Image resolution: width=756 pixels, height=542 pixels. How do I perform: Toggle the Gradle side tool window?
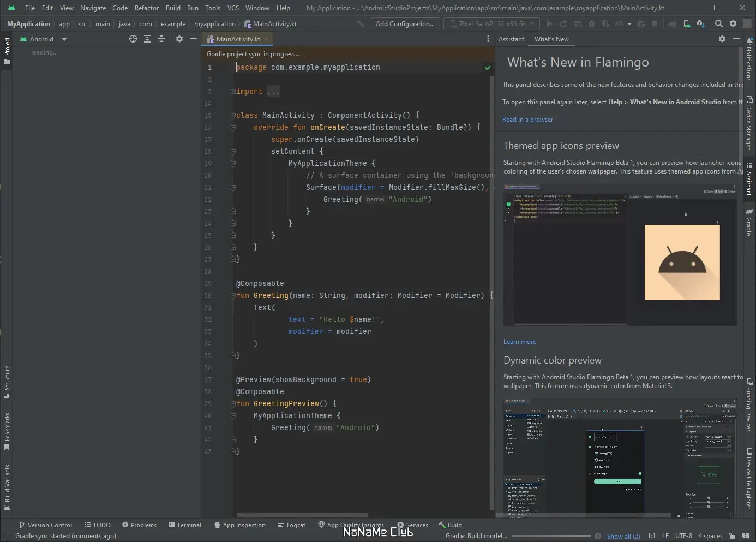point(749,222)
